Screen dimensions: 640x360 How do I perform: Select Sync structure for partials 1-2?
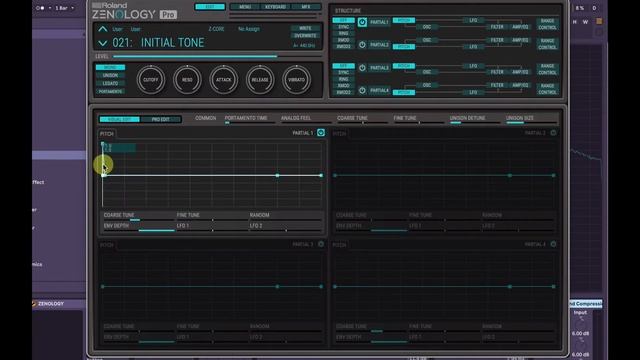point(343,27)
